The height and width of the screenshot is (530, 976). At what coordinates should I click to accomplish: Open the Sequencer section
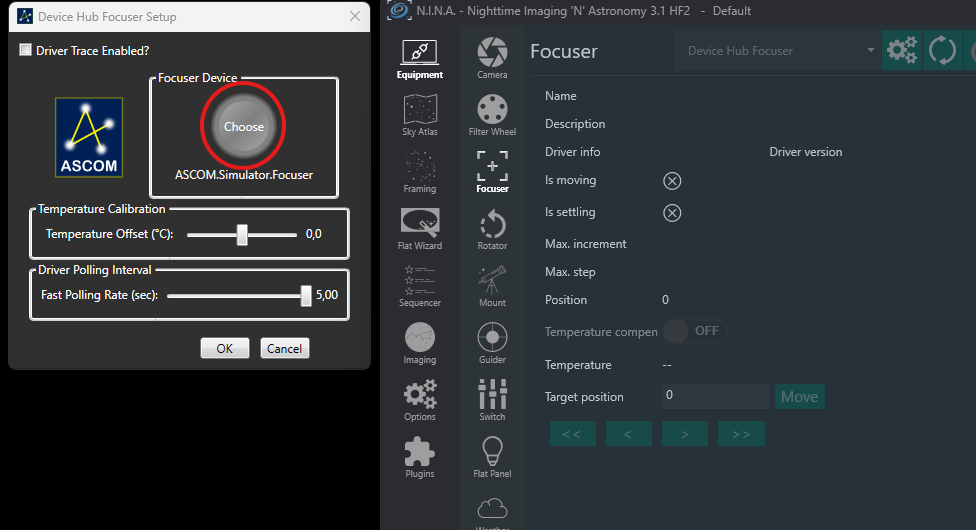pos(420,286)
